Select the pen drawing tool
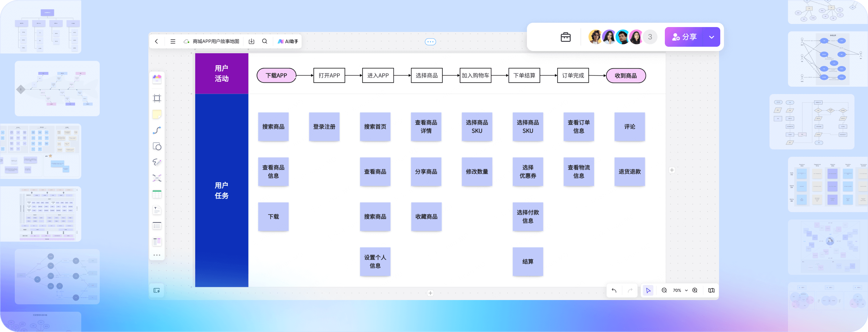 (157, 162)
